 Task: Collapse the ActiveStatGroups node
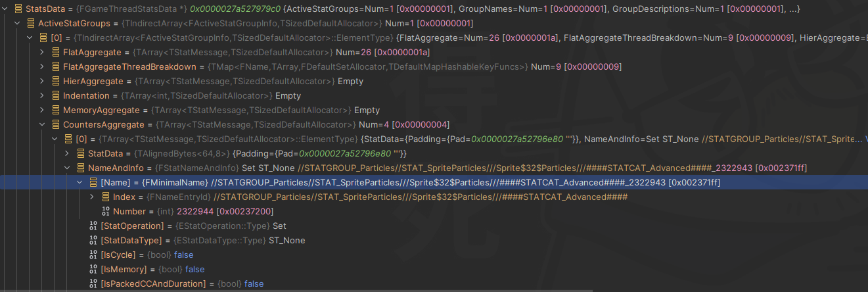[18, 24]
